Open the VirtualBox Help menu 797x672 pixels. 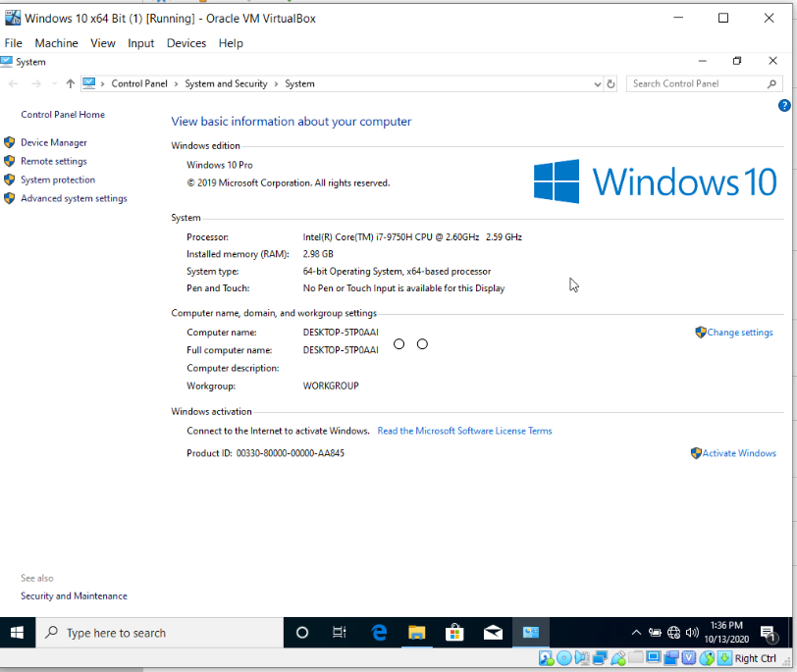[231, 43]
